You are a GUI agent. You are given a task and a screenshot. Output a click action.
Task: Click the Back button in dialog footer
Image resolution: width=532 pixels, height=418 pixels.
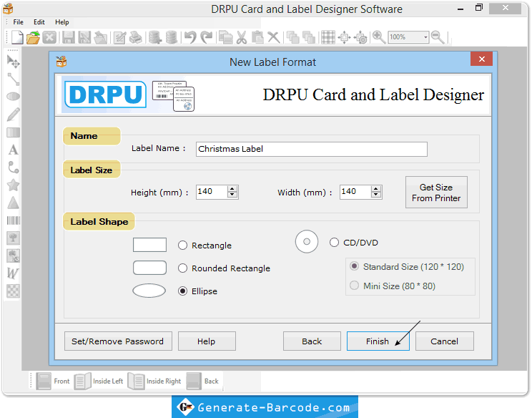(x=312, y=341)
